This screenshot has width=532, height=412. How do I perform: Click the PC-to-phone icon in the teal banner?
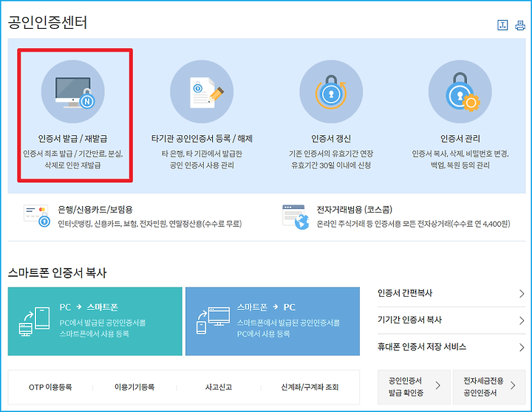coord(34,321)
